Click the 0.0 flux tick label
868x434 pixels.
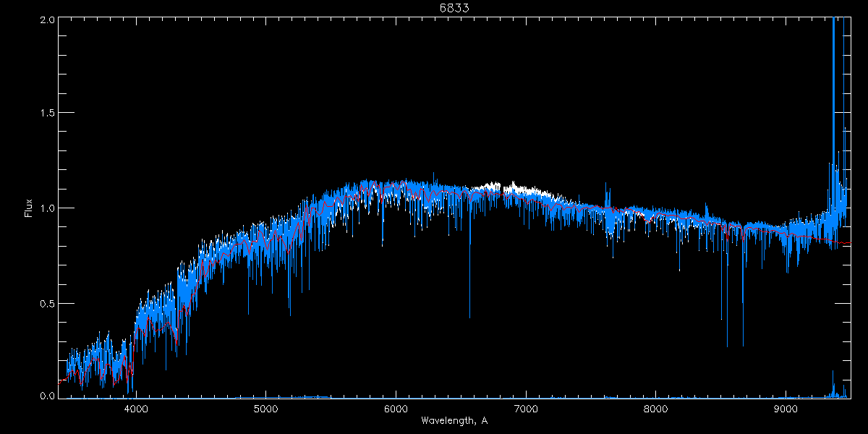click(x=46, y=396)
